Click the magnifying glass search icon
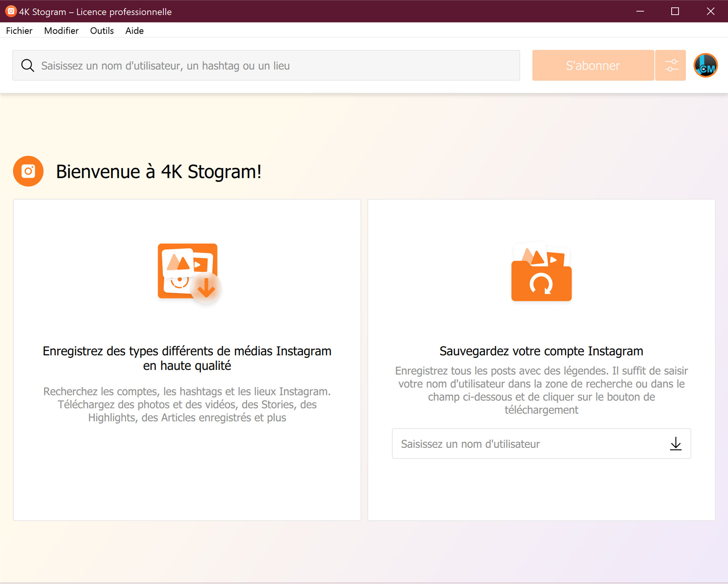This screenshot has height=584, width=728. [x=27, y=66]
